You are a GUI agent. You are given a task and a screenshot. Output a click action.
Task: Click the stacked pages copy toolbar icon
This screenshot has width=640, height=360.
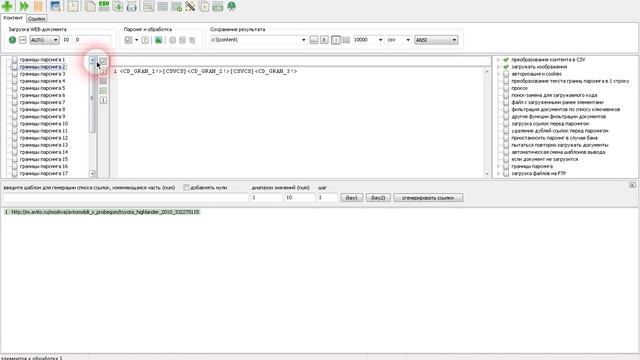[90, 6]
